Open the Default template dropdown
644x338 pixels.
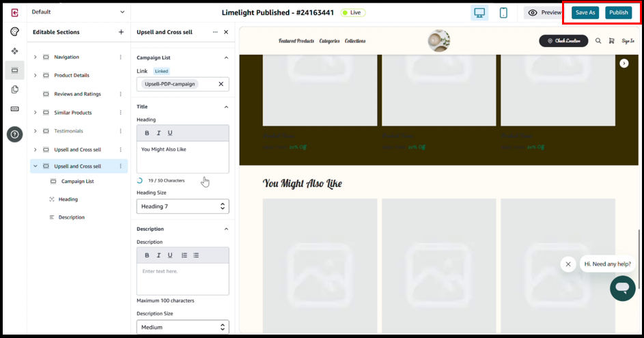[78, 12]
